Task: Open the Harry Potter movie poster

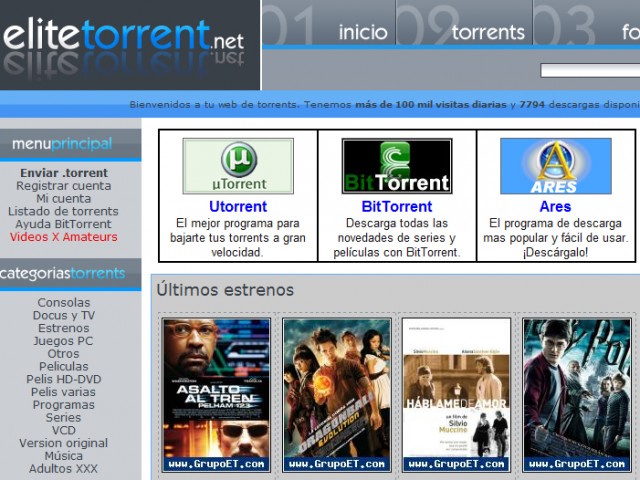Action: tap(577, 395)
